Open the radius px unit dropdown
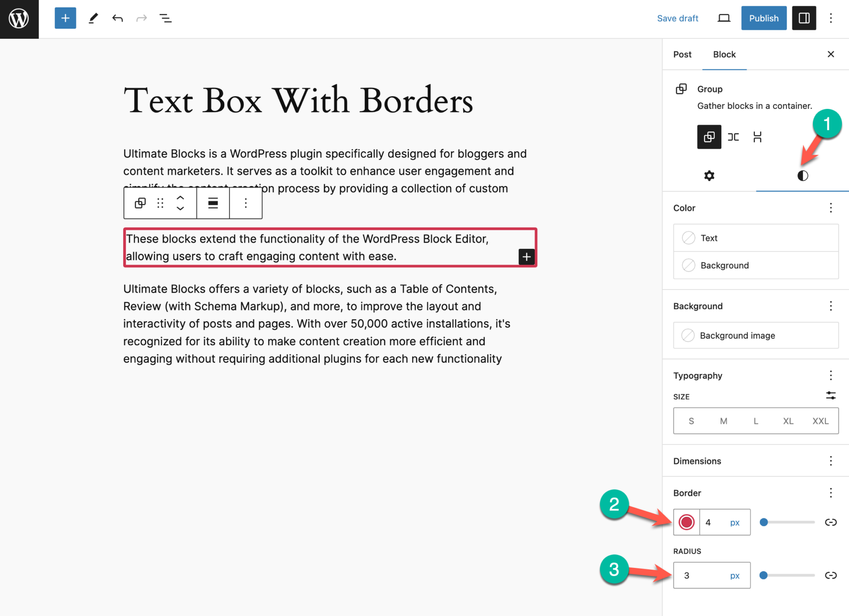Viewport: 849px width, 616px height. point(735,575)
